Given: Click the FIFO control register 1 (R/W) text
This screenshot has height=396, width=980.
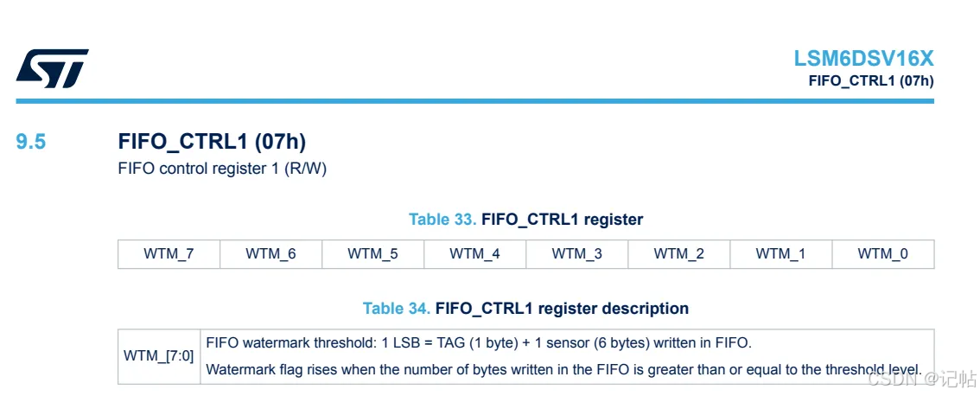Looking at the screenshot, I should point(222,169).
